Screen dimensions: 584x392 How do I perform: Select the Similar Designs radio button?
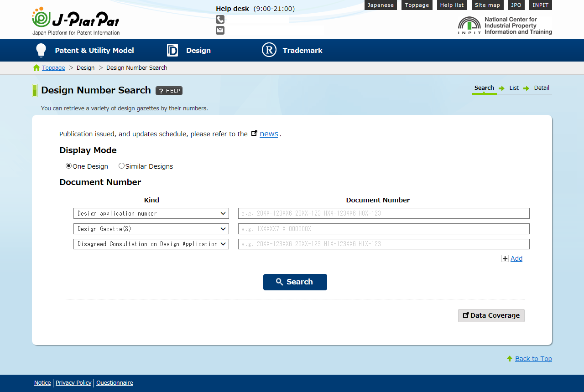pyautogui.click(x=121, y=166)
